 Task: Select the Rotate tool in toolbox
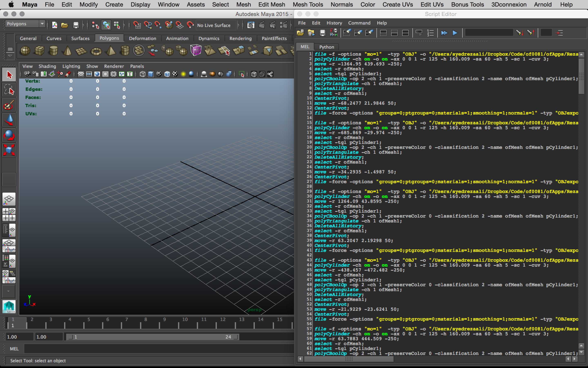tap(9, 135)
